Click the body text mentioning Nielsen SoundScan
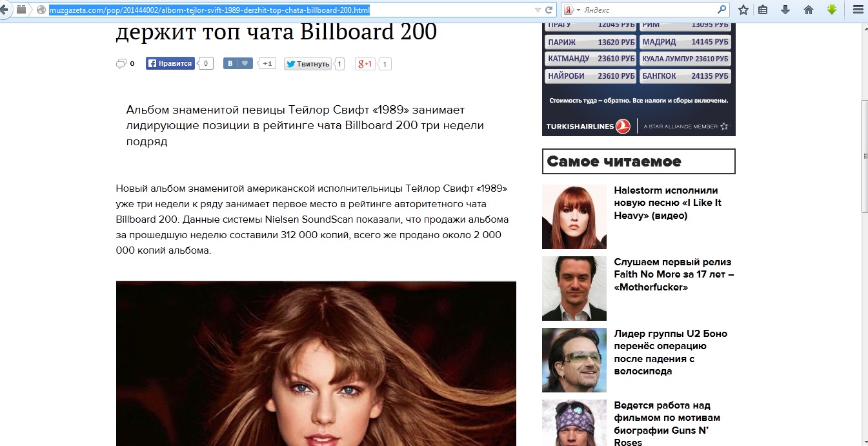Viewport: 868px width, 446px height. click(311, 219)
